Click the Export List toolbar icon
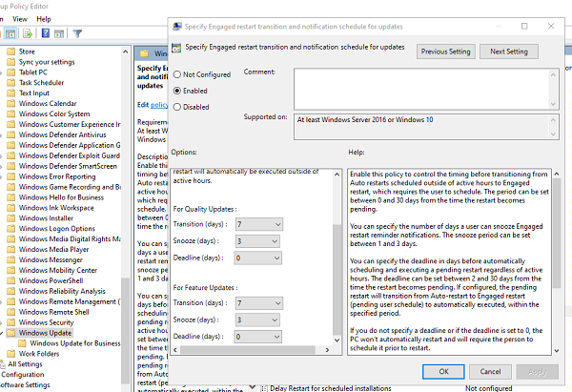This screenshot has height=392, width=572. point(28,33)
